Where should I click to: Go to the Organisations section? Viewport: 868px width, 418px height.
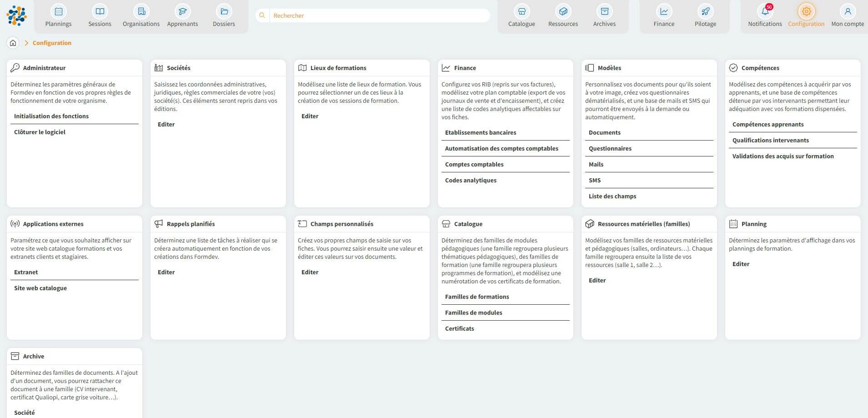coord(141,16)
